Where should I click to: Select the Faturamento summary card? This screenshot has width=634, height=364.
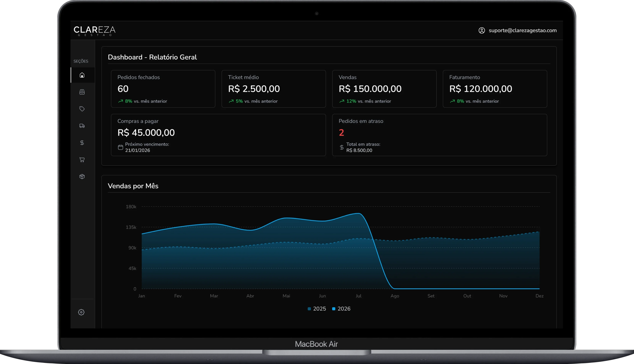tap(495, 89)
